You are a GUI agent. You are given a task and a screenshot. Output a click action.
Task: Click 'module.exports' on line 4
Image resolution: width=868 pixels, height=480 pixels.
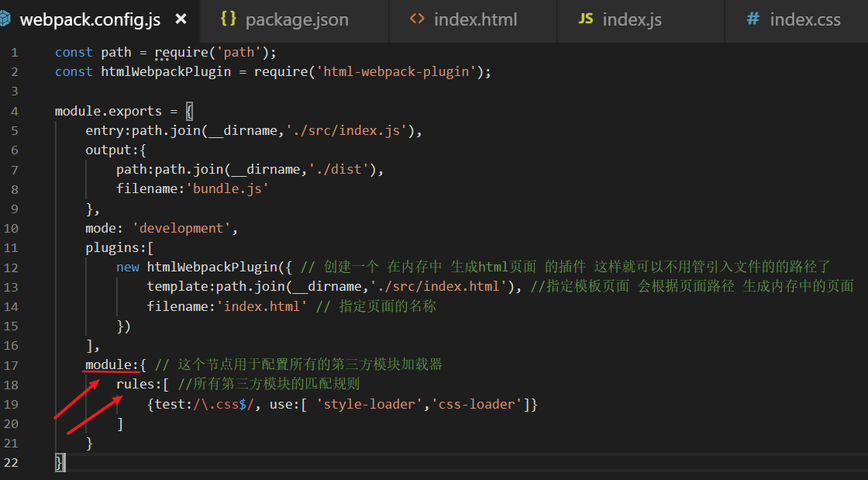point(108,112)
